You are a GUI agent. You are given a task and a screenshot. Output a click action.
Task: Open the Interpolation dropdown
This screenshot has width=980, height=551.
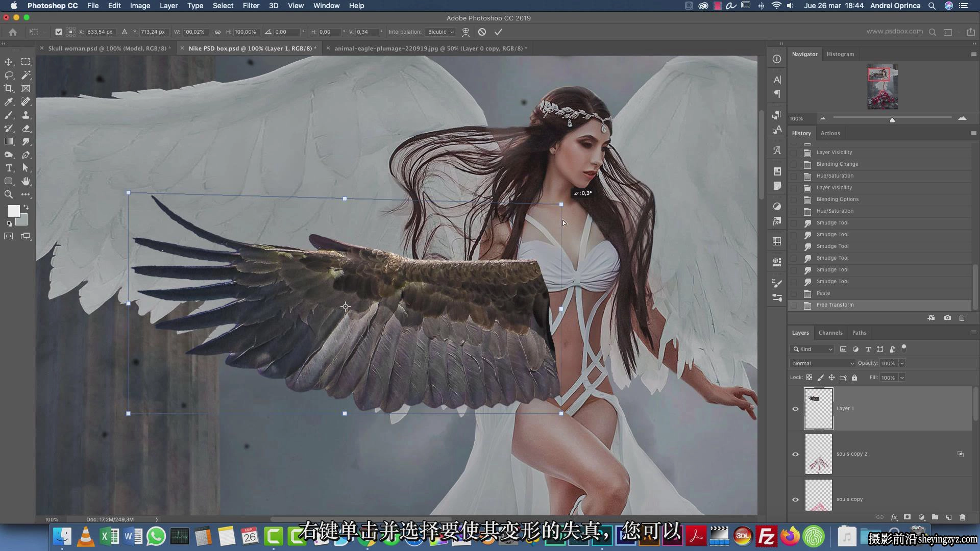click(440, 32)
